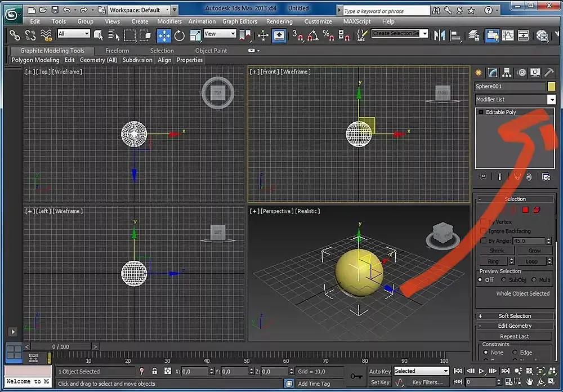Enable the By Angle checkbox
This screenshot has height=392, width=563.
click(483, 241)
